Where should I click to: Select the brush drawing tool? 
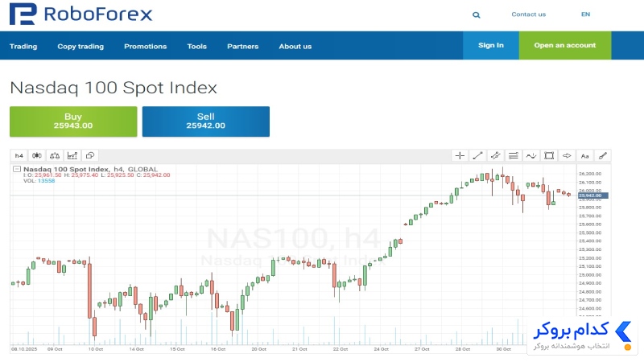tap(602, 155)
